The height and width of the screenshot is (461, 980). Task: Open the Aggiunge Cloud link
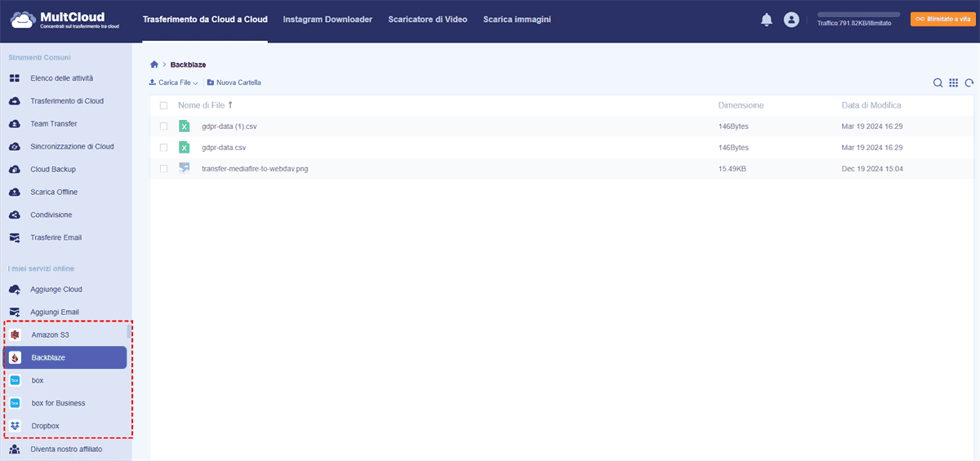pos(56,290)
